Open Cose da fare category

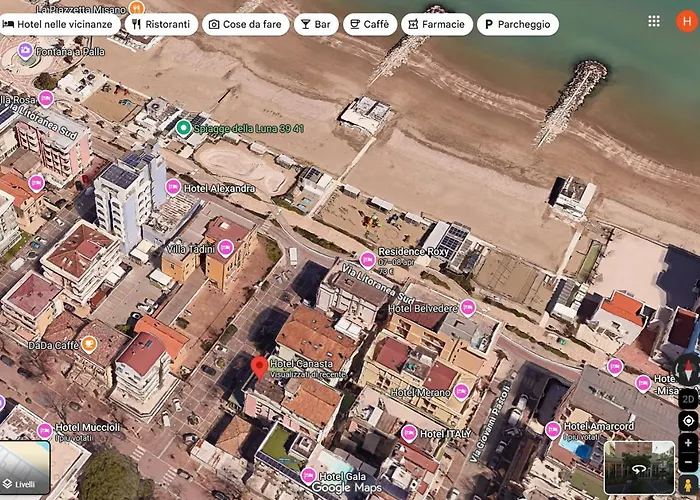(246, 24)
